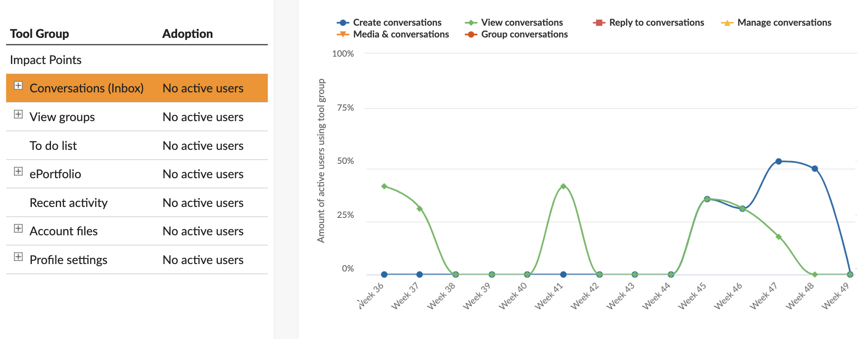Click Create conversations data point at Week 48
The image size is (868, 339).
click(814, 169)
